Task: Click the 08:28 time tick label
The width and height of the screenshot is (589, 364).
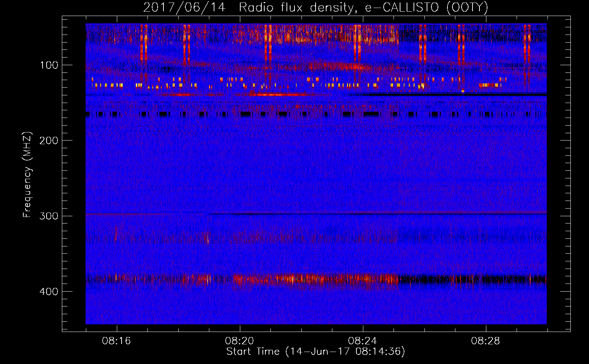Action: tap(486, 341)
